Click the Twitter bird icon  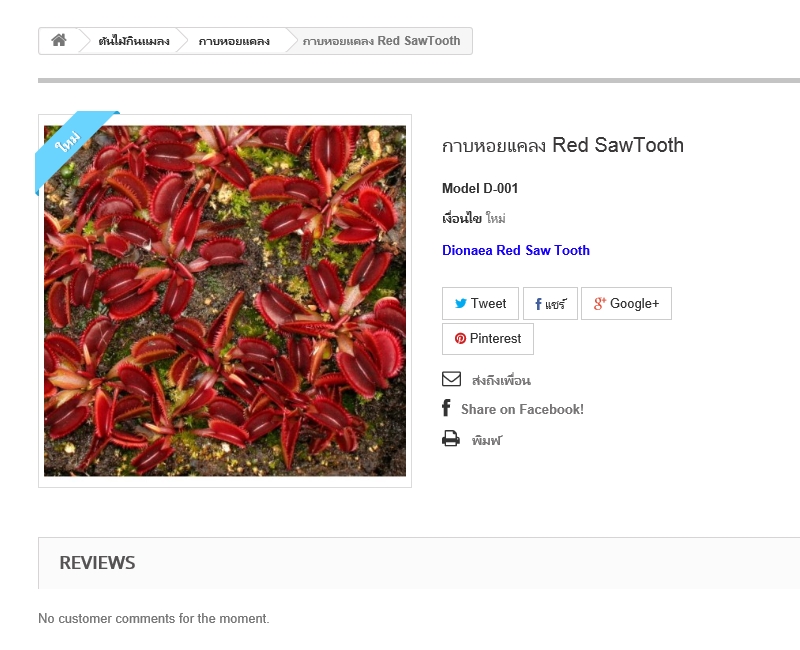tap(460, 304)
